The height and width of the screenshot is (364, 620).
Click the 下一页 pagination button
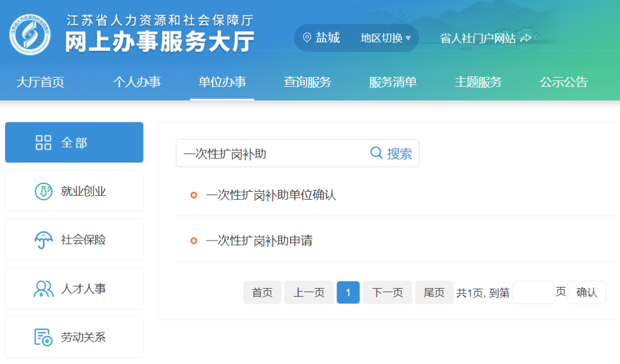387,292
